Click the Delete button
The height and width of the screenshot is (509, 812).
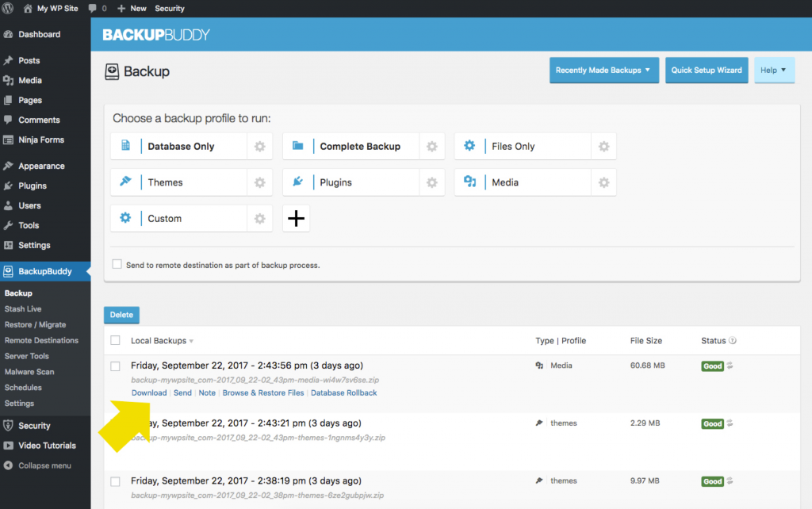[121, 315]
